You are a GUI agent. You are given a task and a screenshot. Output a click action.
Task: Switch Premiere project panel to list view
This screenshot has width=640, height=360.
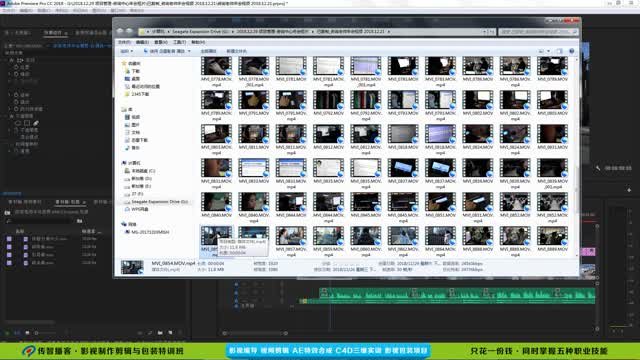click(x=17, y=333)
